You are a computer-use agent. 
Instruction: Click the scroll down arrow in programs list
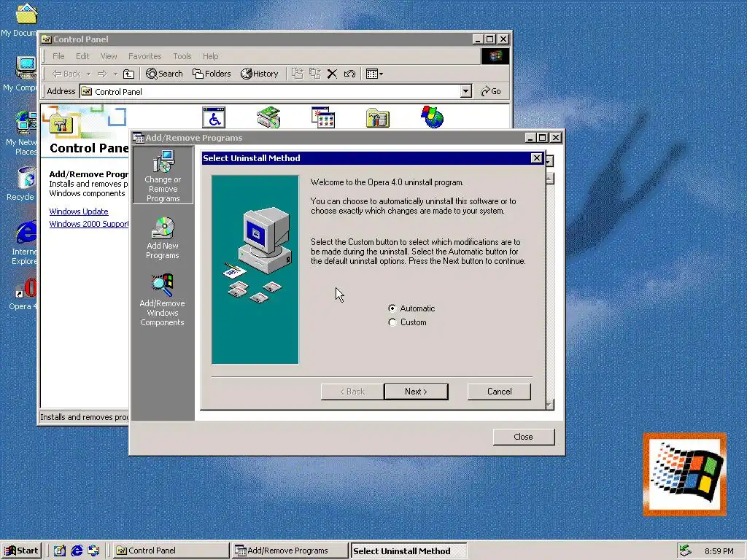click(549, 405)
